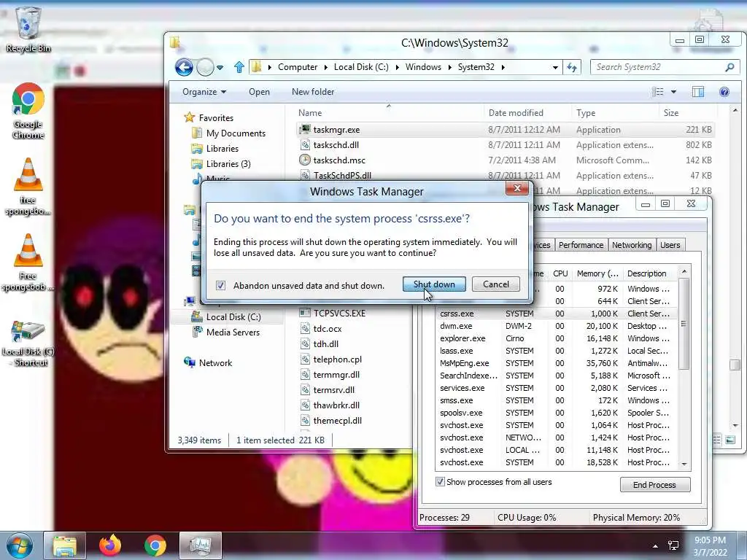
Task: Go up one folder with blue arrow
Action: tap(239, 67)
